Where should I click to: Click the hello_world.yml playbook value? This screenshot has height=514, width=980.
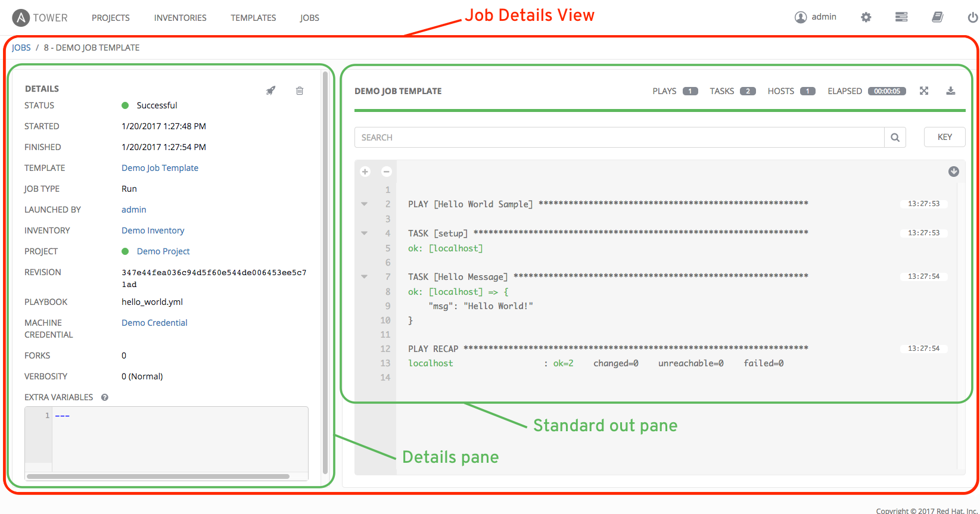tap(152, 302)
